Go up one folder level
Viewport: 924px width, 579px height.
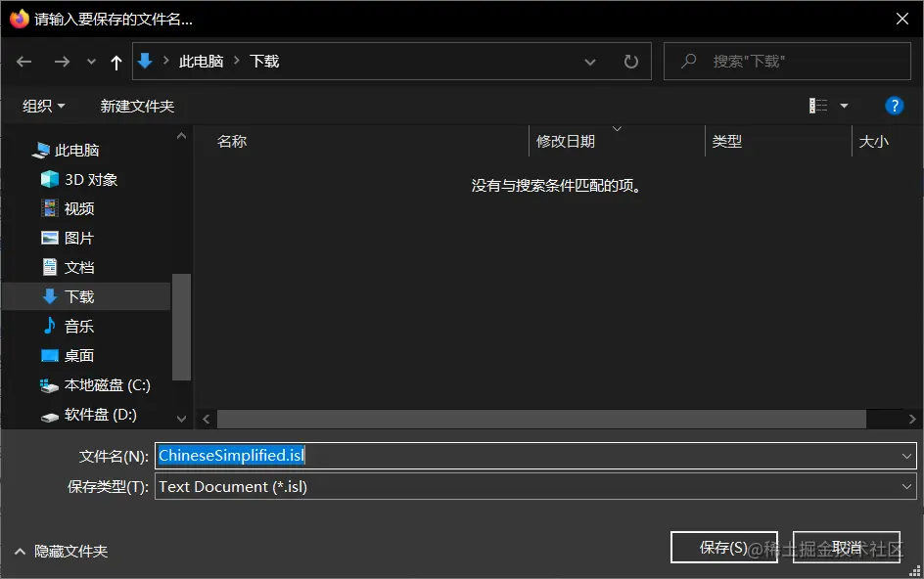115,61
